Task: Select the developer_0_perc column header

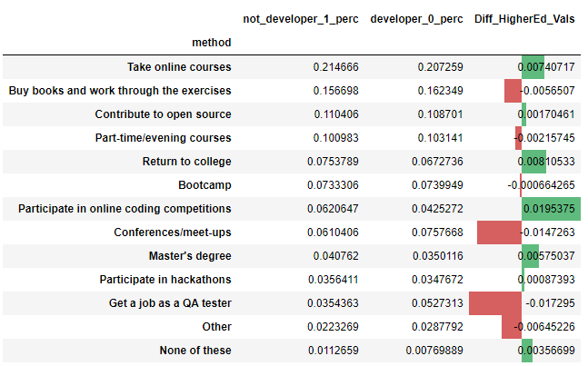Action: (x=416, y=19)
